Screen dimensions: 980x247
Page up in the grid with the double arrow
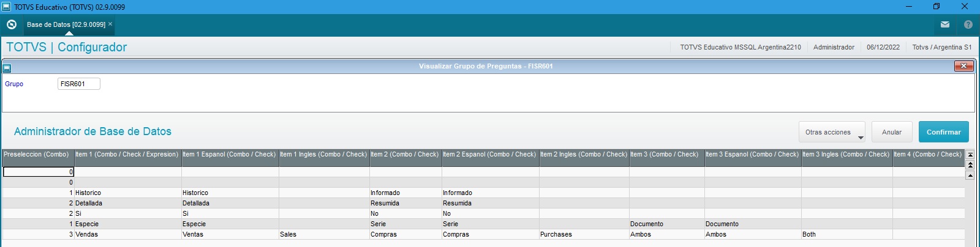tap(970, 165)
